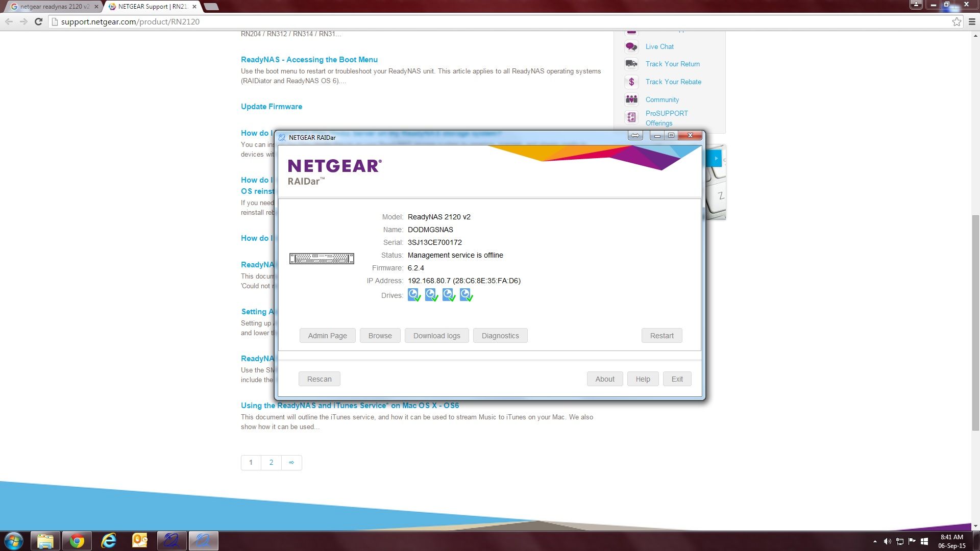Click the volume speaker tray icon
The image size is (980, 551).
click(x=888, y=541)
